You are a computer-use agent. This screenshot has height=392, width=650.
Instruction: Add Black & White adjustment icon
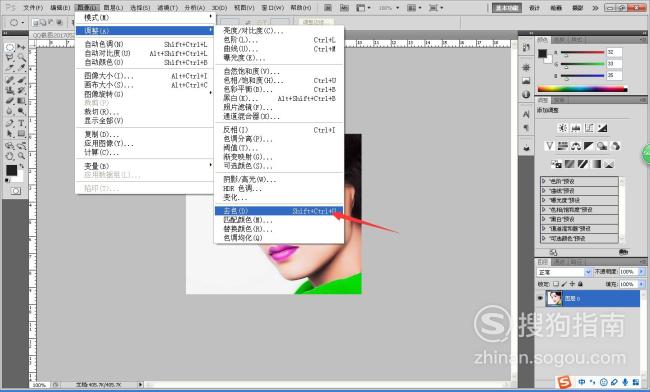589,146
